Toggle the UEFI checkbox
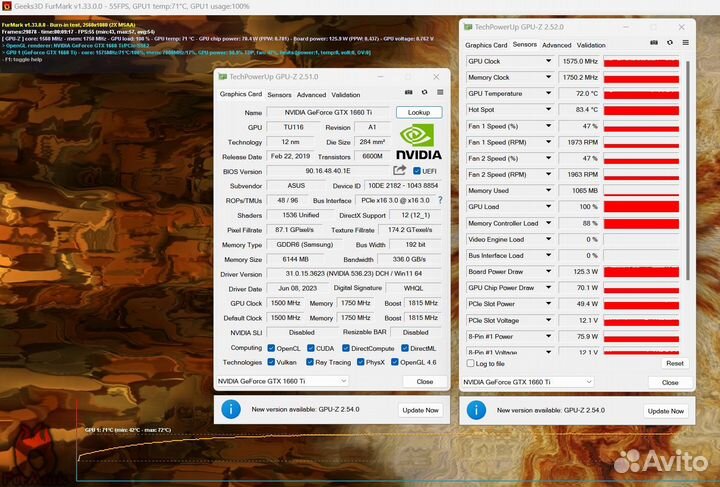720x487 pixels. click(417, 171)
